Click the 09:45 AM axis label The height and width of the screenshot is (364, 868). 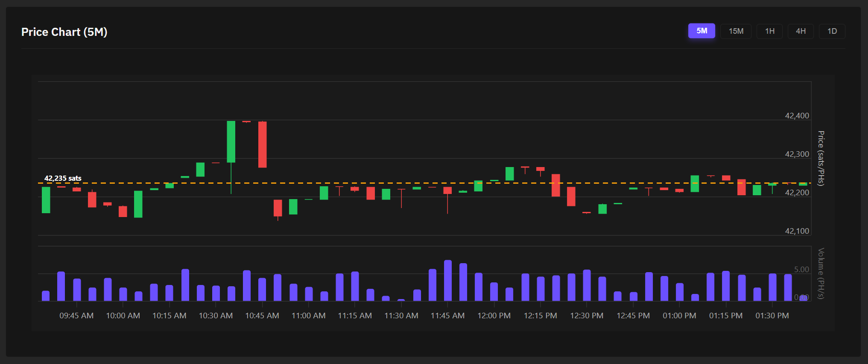point(76,316)
